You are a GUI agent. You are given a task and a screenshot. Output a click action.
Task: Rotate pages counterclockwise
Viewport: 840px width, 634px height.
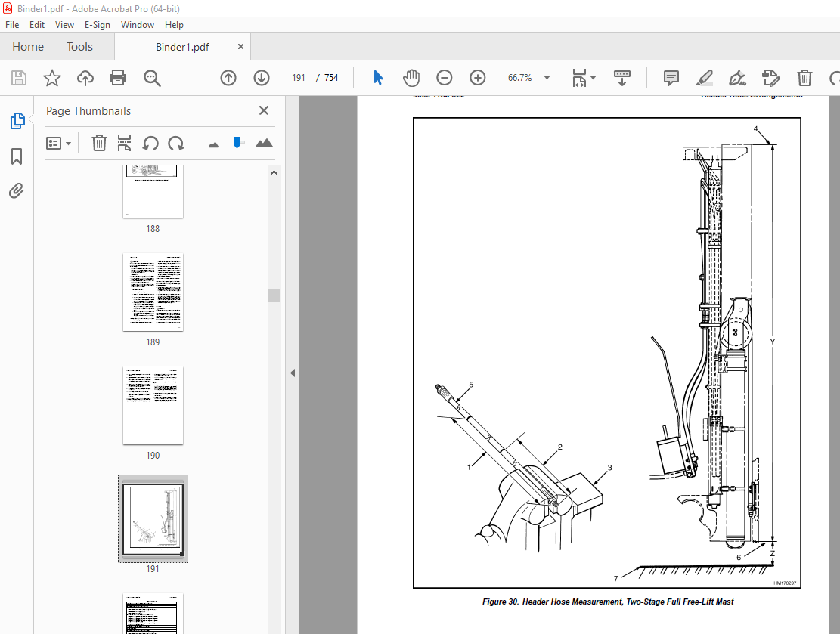[150, 143]
